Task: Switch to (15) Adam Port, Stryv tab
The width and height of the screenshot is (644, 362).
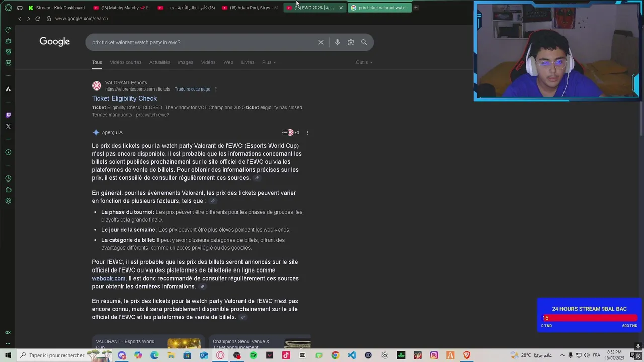Action: point(250,8)
